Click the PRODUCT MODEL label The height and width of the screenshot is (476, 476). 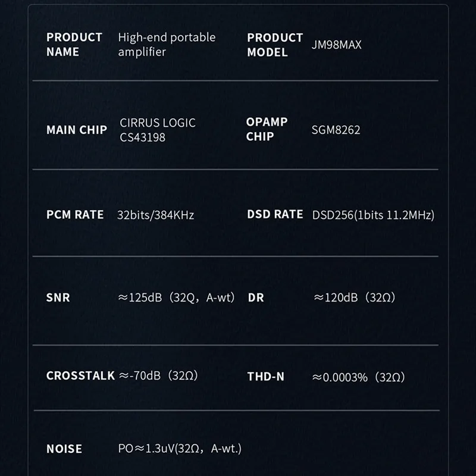click(275, 45)
